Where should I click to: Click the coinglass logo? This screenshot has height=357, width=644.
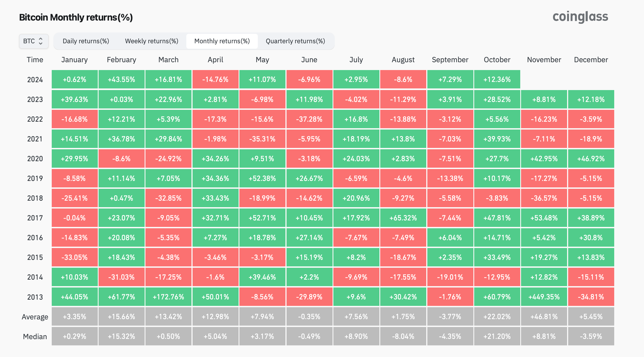pos(580,17)
